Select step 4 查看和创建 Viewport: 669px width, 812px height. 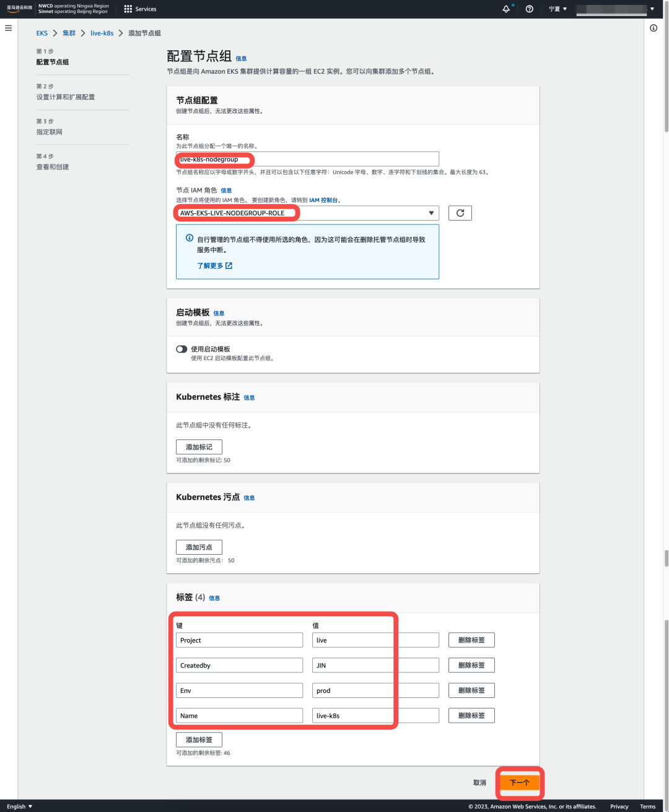click(x=53, y=167)
